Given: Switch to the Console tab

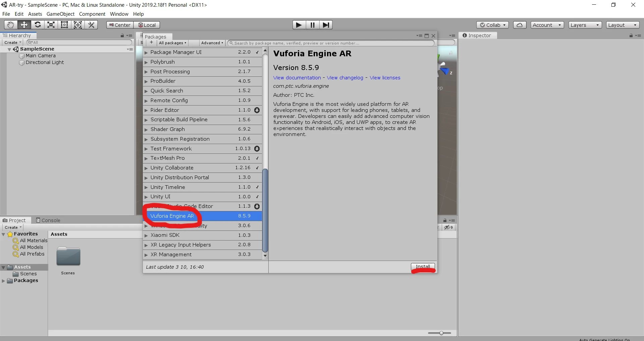Looking at the screenshot, I should pos(48,220).
